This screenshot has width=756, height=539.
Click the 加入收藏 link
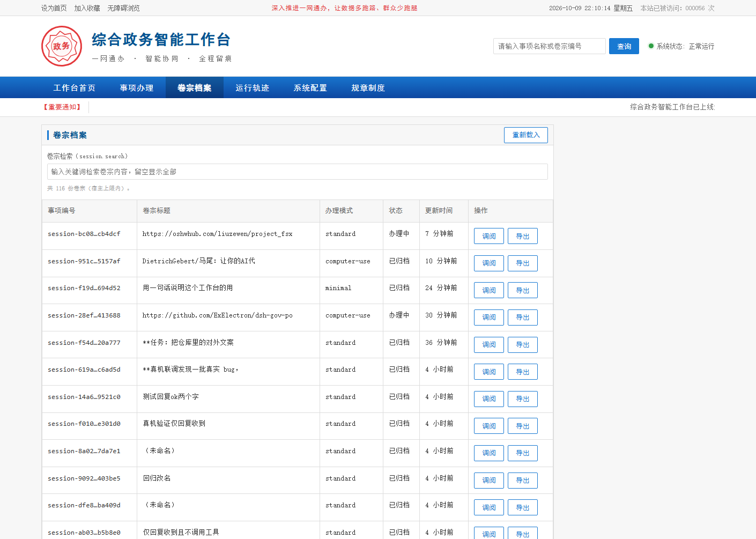(87, 8)
